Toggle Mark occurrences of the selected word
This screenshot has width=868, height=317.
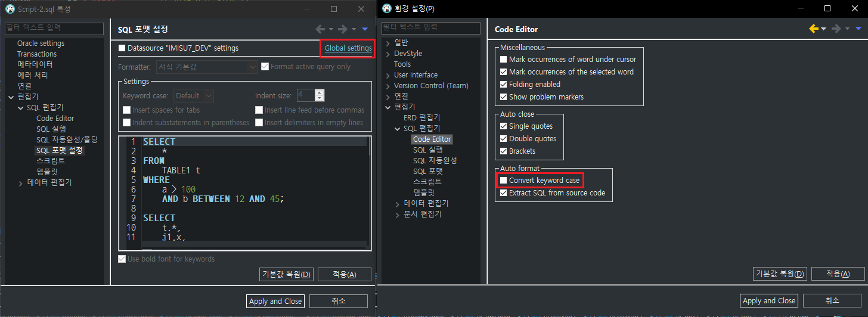[504, 72]
